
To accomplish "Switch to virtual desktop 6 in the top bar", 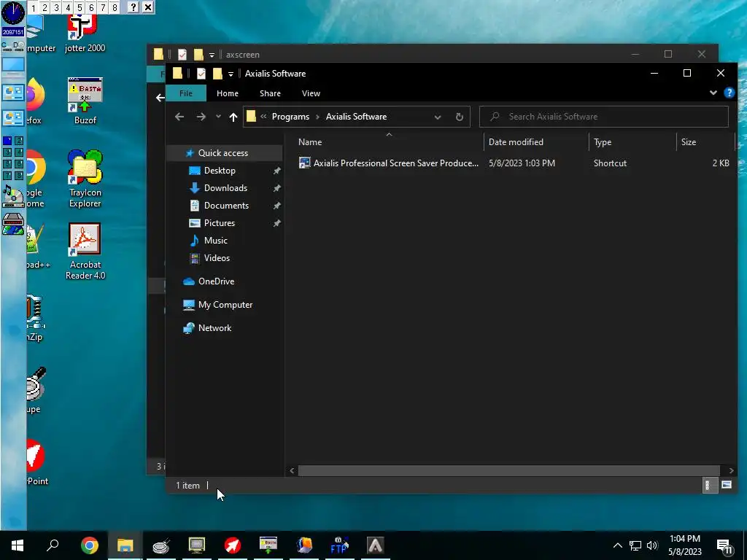I will (91, 7).
